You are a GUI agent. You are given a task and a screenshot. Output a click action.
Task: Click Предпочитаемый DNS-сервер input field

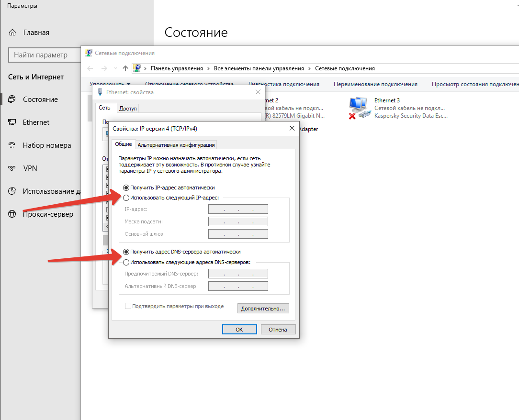238,274
